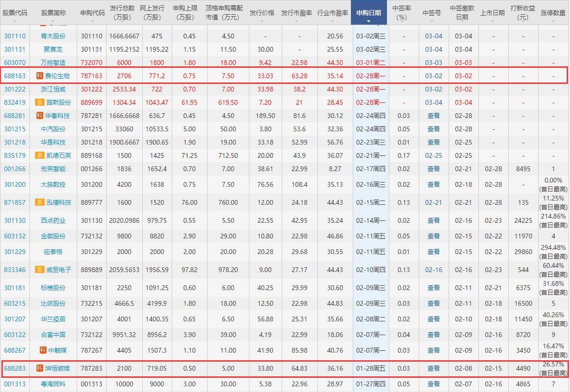This screenshot has width=570, height=392.
Task: Click 查看 in the 宏英智能 row
Action: tap(433, 169)
